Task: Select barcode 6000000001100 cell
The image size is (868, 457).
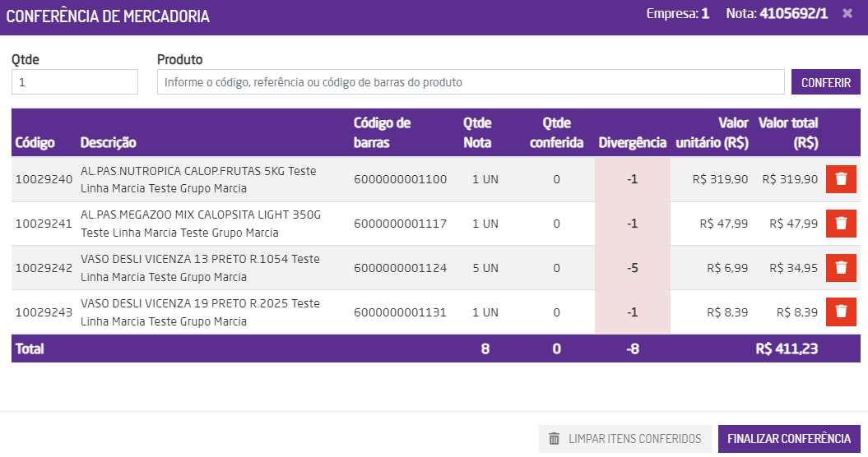Action: (x=401, y=179)
